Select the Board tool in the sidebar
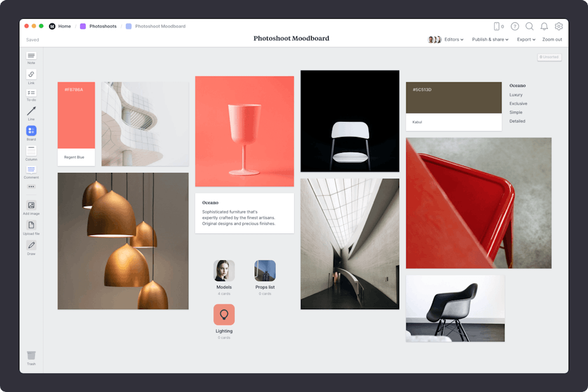 click(x=31, y=131)
